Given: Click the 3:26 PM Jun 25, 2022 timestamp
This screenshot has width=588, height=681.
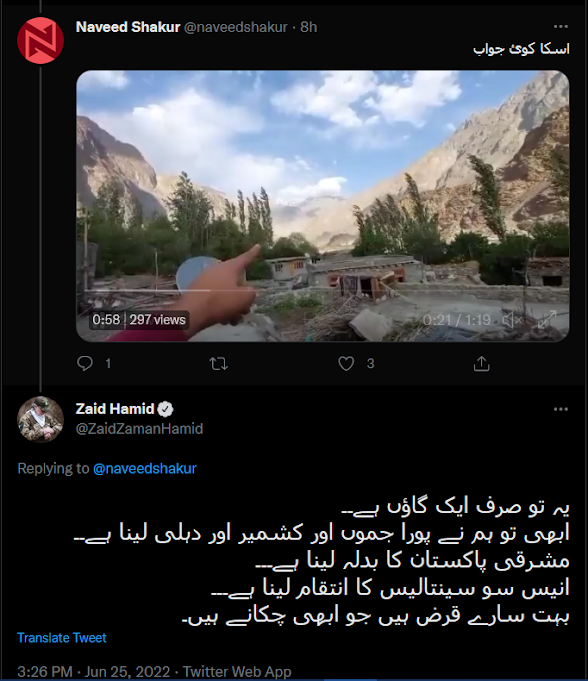Looking at the screenshot, I should (94, 671).
